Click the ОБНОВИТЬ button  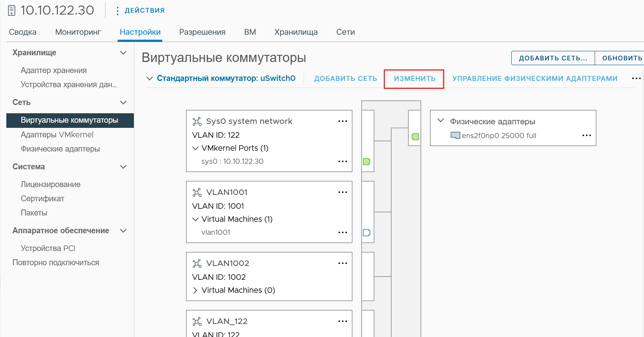click(x=620, y=58)
